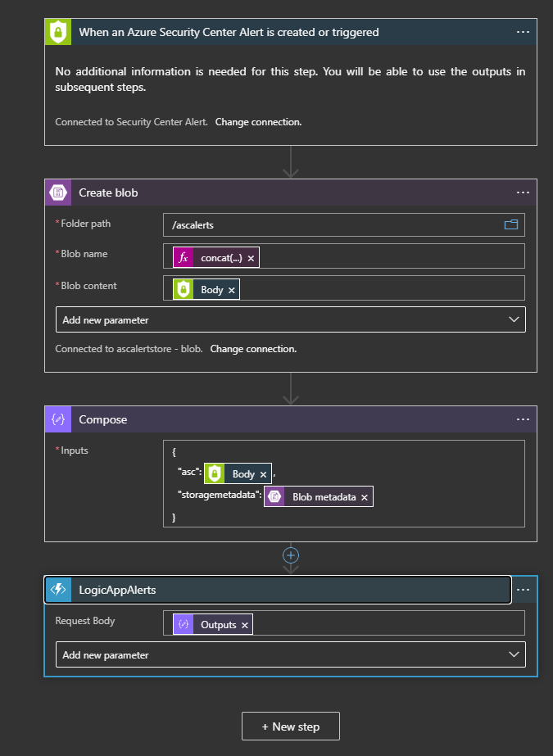
Task: Click the Create blob storage icon
Action: click(x=58, y=193)
